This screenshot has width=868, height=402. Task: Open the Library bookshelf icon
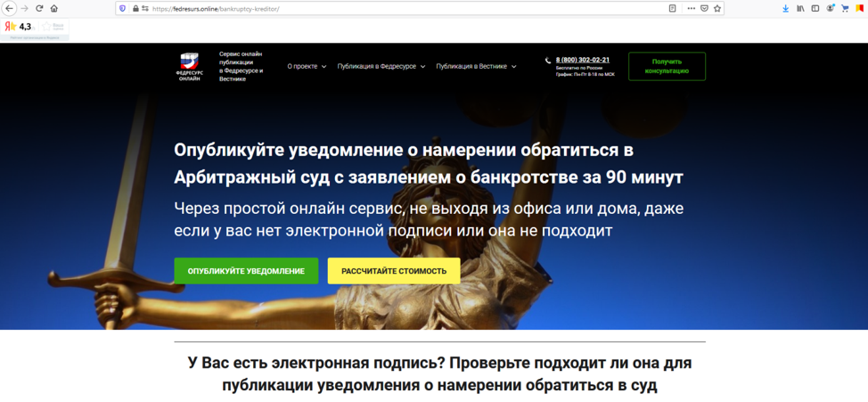800,8
